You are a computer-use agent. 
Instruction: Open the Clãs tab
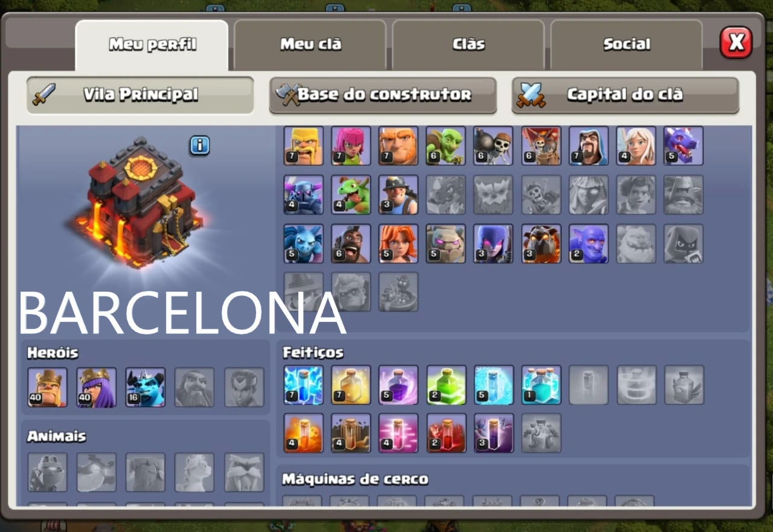pos(469,45)
